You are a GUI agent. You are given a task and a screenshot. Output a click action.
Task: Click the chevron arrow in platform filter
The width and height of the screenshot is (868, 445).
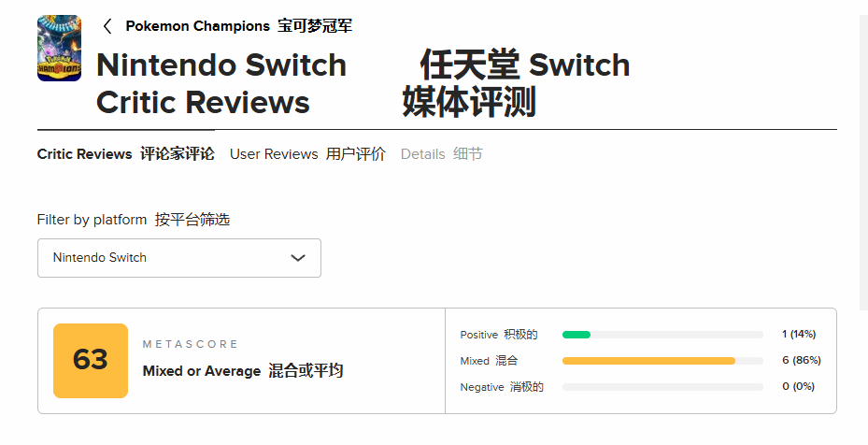pyautogui.click(x=298, y=258)
